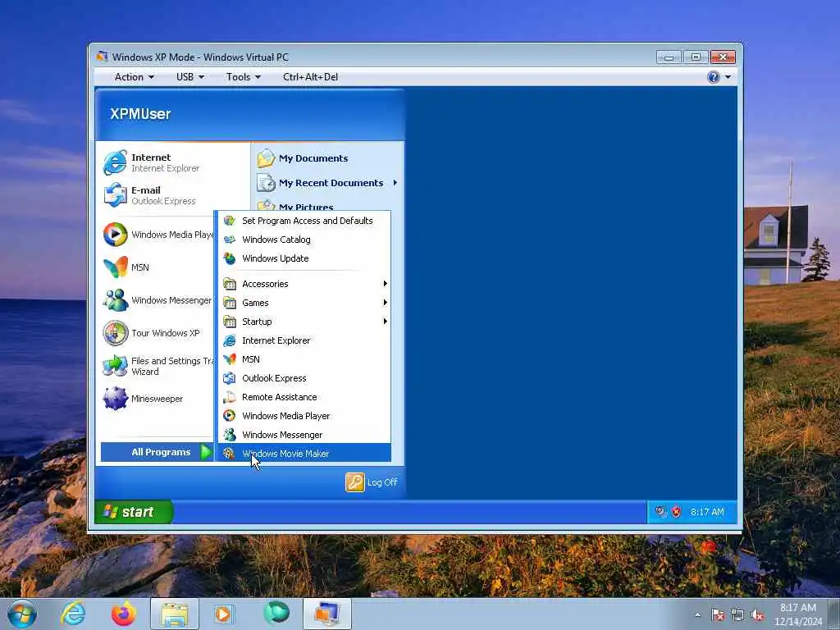This screenshot has width=840, height=630.
Task: Click the XPMUser account name header
Action: click(x=140, y=113)
